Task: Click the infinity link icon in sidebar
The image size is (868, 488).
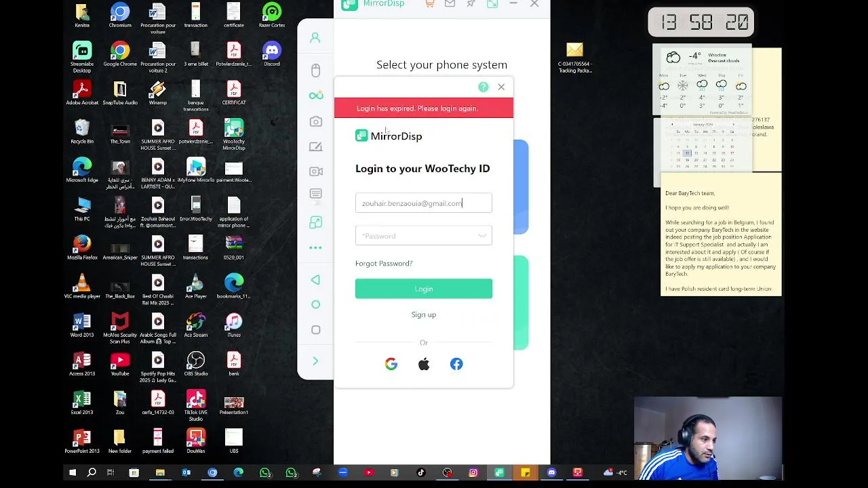Action: click(316, 96)
